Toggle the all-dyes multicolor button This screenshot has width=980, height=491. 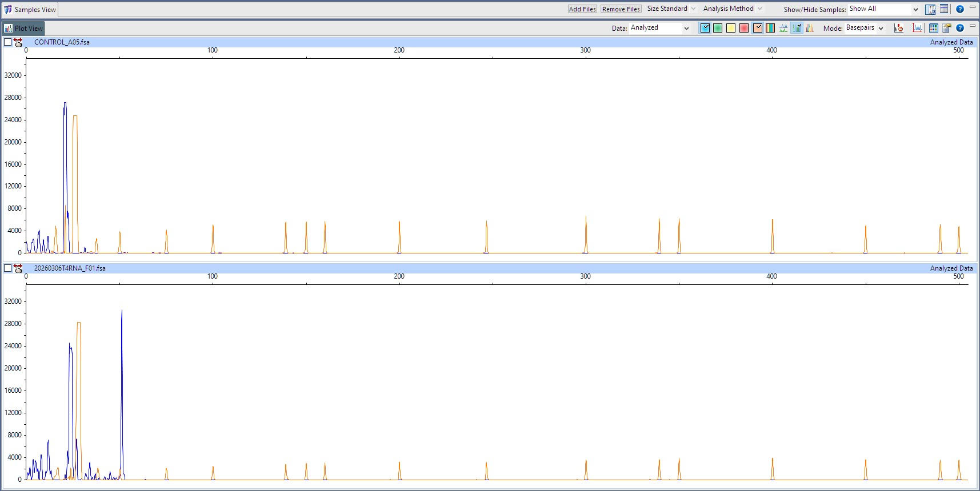pos(770,28)
